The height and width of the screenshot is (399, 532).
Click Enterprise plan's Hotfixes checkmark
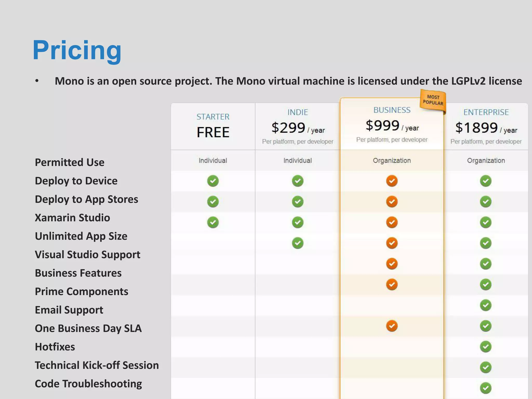(x=486, y=347)
